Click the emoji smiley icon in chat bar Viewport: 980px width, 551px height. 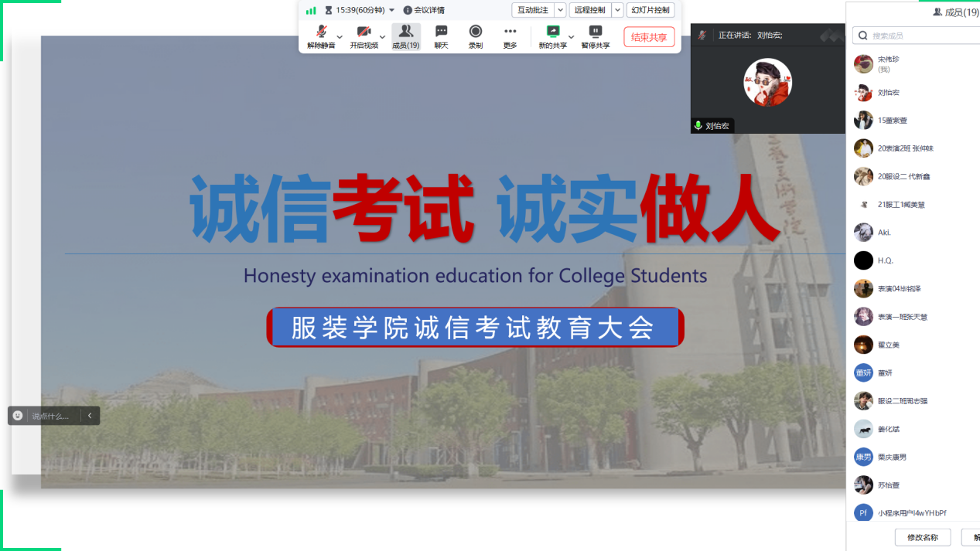pos(18,416)
